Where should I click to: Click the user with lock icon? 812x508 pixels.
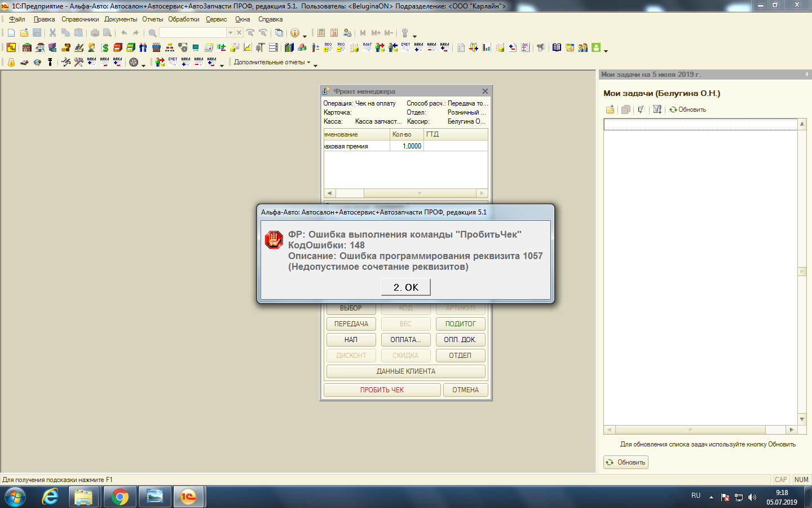347,33
